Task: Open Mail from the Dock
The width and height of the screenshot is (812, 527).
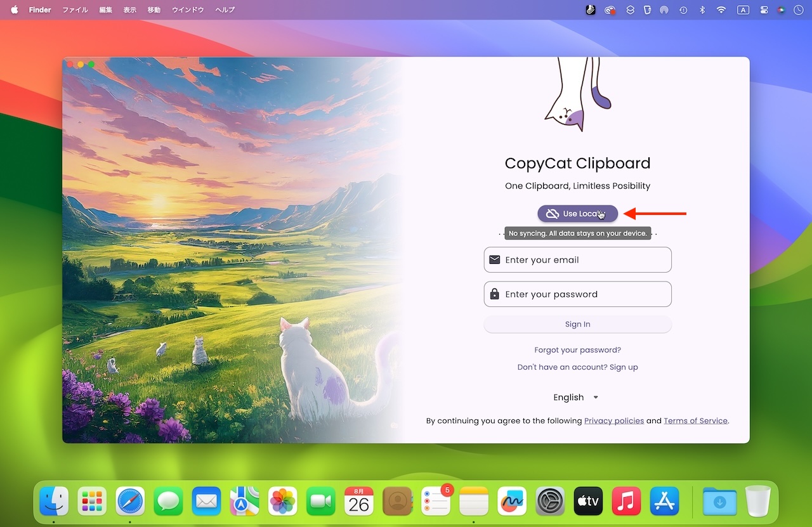Action: 206,502
